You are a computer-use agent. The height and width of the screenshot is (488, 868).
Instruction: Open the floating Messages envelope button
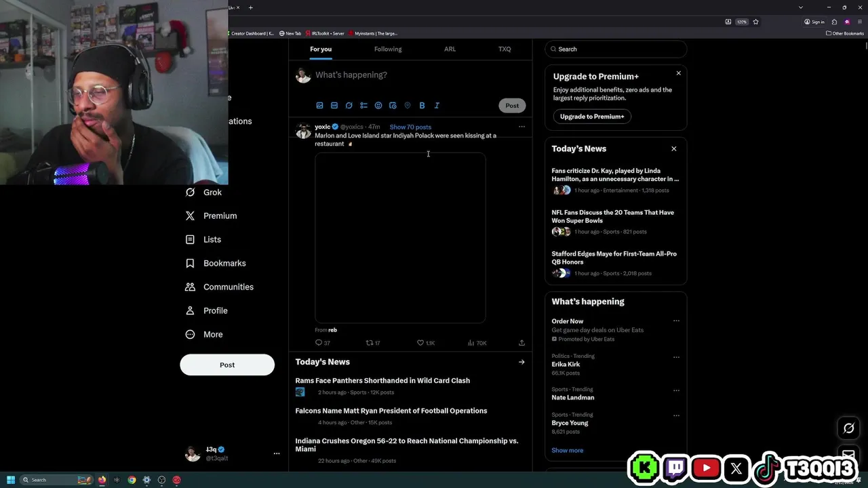point(848,455)
